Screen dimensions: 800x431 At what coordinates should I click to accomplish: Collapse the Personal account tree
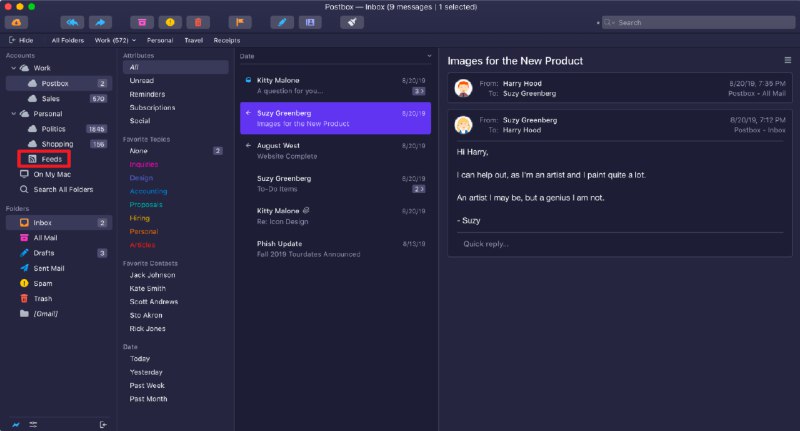(x=12, y=114)
